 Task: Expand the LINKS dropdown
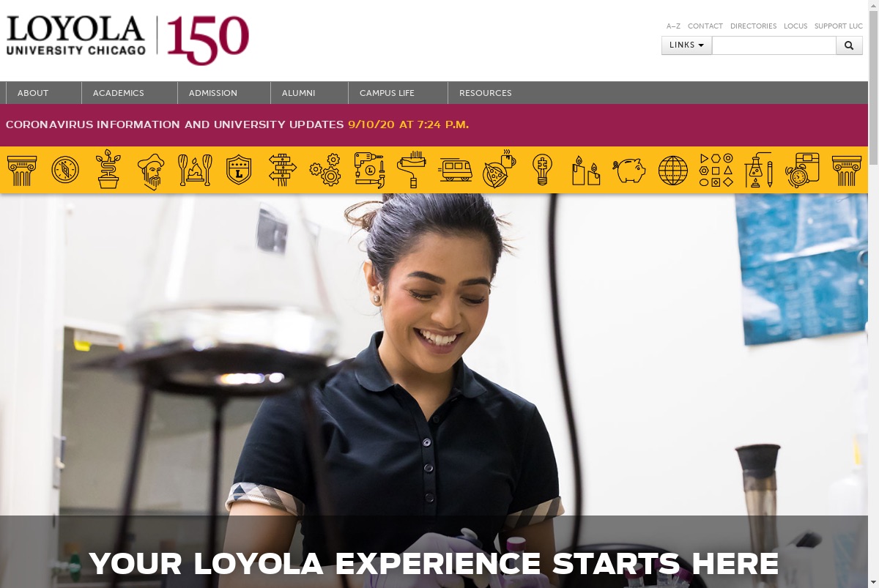tap(686, 45)
